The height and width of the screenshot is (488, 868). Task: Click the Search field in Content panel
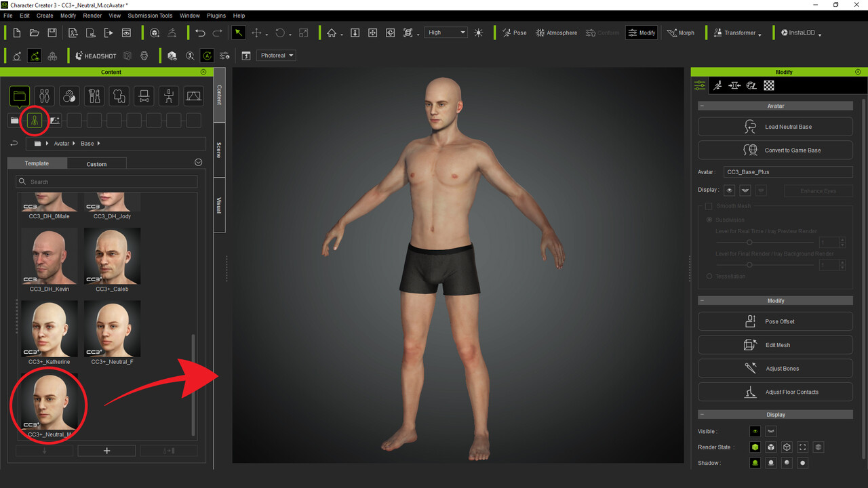106,182
